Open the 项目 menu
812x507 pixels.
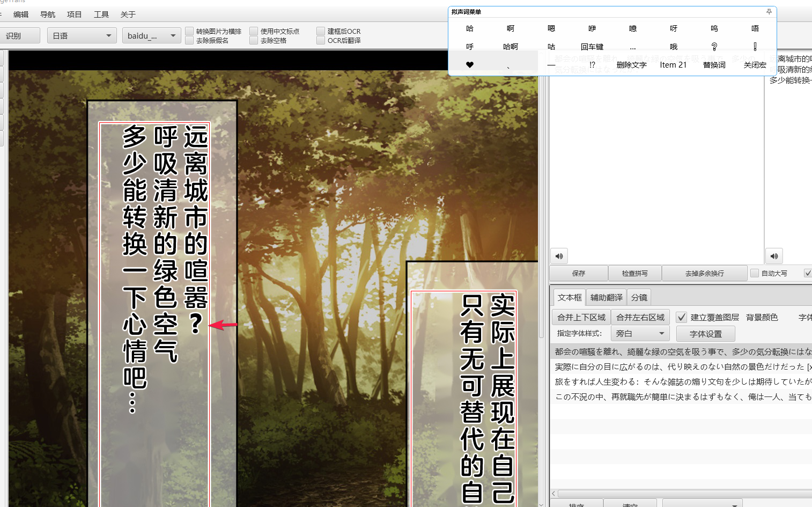click(75, 14)
